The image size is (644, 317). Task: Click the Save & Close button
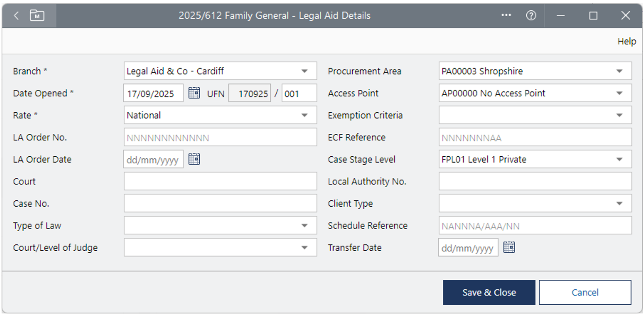489,292
